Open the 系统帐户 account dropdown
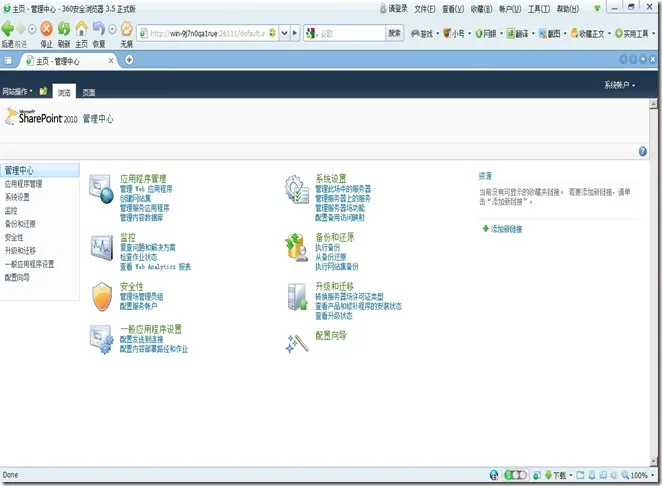 coord(619,85)
